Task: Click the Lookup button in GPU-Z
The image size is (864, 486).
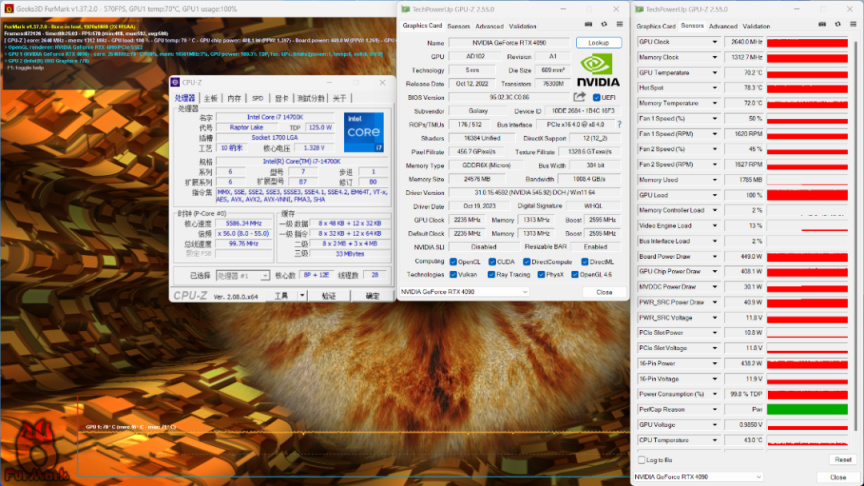Action: (x=598, y=42)
